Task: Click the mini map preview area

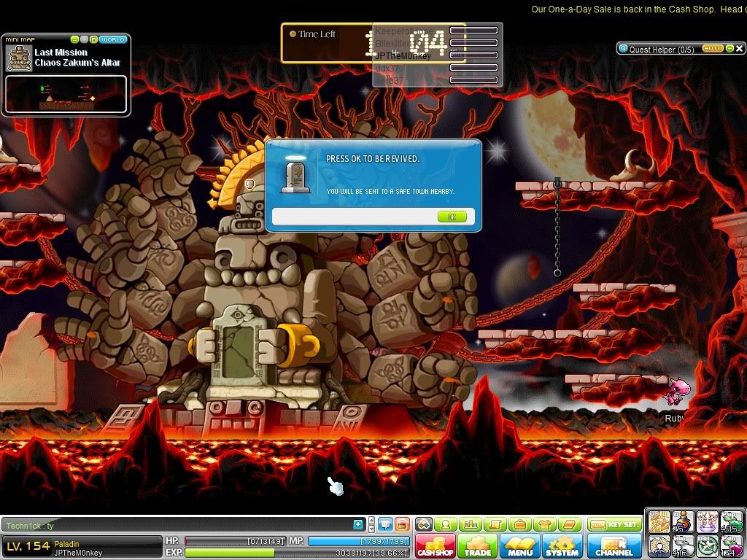Action: (x=66, y=94)
